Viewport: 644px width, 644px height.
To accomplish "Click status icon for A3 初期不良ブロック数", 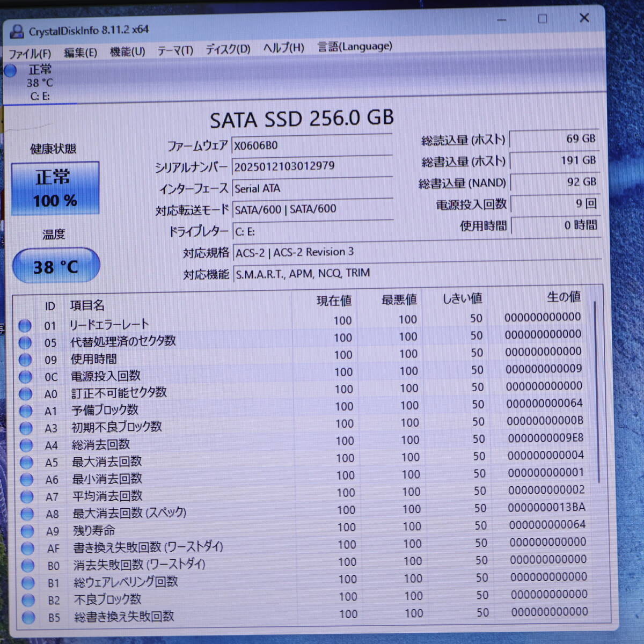I will pyautogui.click(x=26, y=428).
